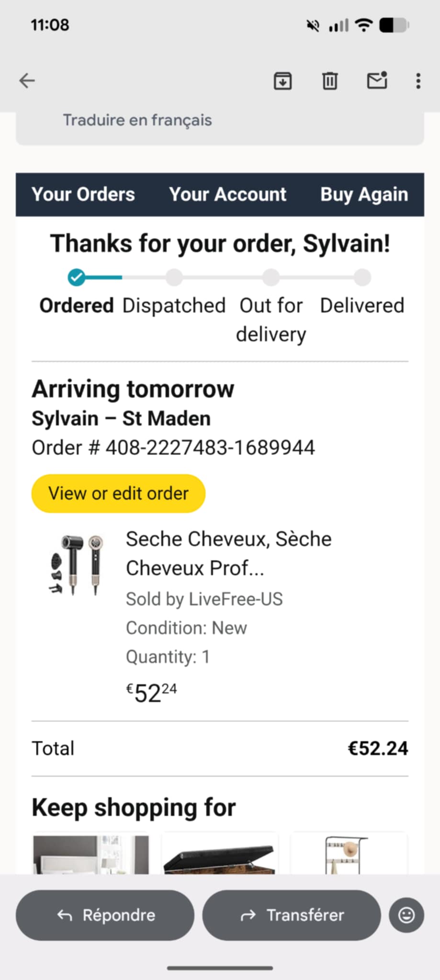Open the storage bench suggestion thumbnail
The height and width of the screenshot is (980, 440).
tap(219, 857)
